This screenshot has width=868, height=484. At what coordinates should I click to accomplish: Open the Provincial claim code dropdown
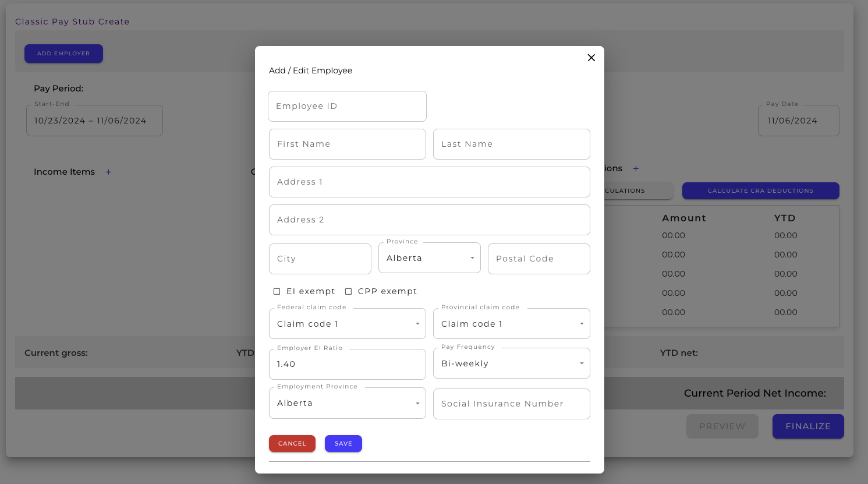pyautogui.click(x=512, y=324)
